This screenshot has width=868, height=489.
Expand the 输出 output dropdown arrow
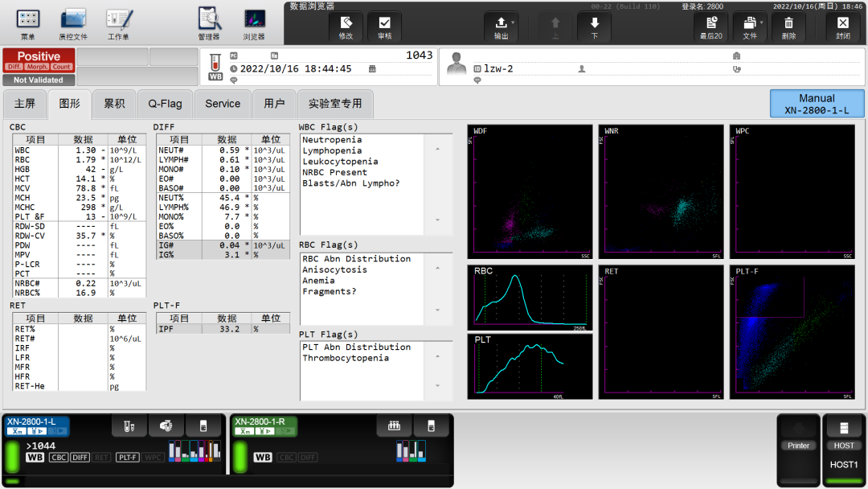(513, 23)
